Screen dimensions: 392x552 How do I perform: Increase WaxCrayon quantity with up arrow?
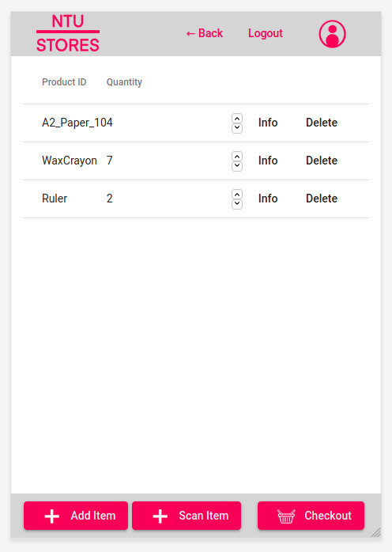point(237,157)
